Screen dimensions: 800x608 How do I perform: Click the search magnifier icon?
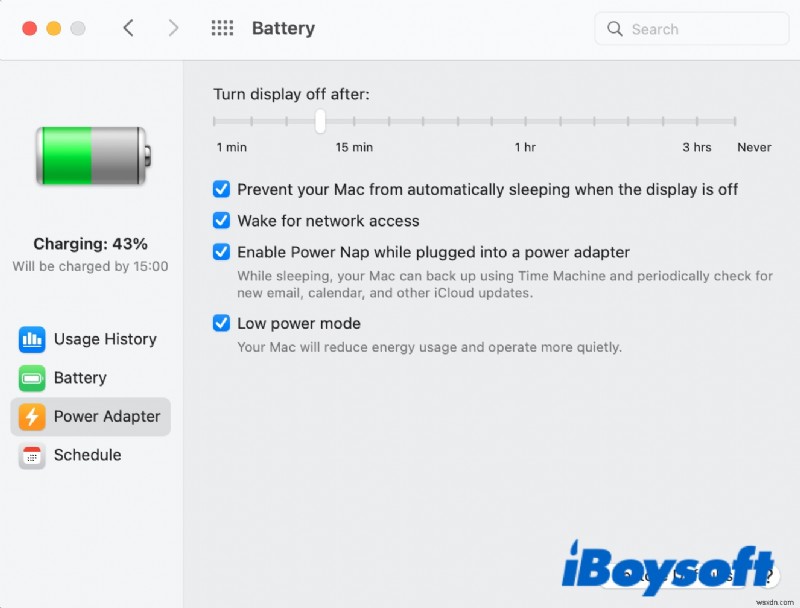615,29
